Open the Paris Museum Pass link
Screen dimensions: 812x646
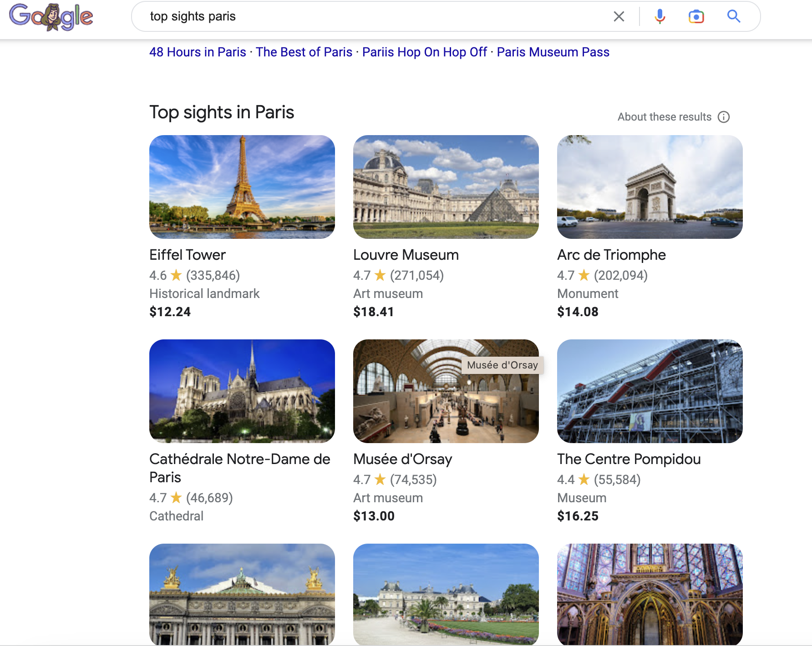click(x=553, y=52)
